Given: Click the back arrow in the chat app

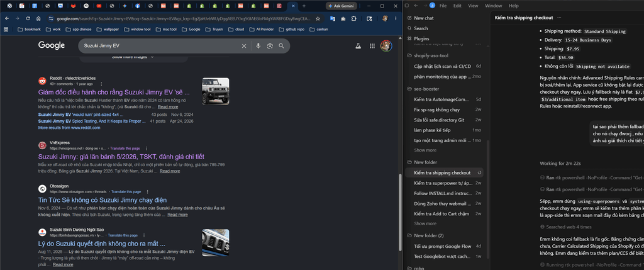Looking at the screenshot, I should coord(416,6).
